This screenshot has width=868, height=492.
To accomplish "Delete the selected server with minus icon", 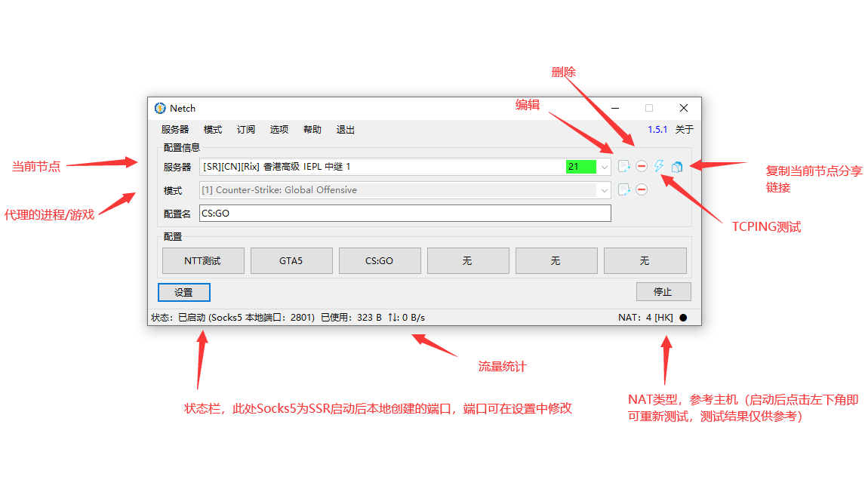I will click(x=642, y=167).
